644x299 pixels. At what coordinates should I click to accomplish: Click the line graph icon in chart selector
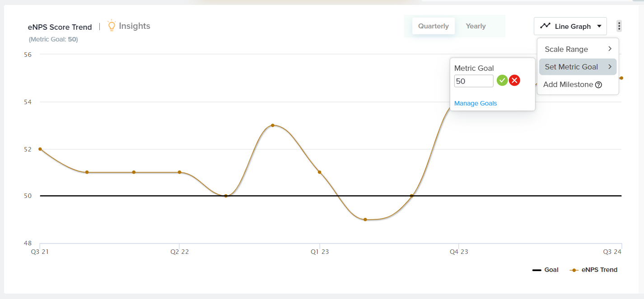[x=546, y=26]
